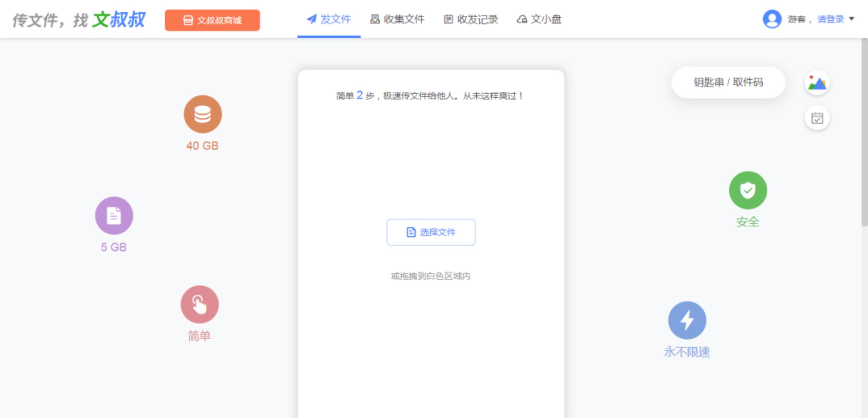Click the 钥匙串 / 取件码 button
868x418 pixels.
[728, 82]
